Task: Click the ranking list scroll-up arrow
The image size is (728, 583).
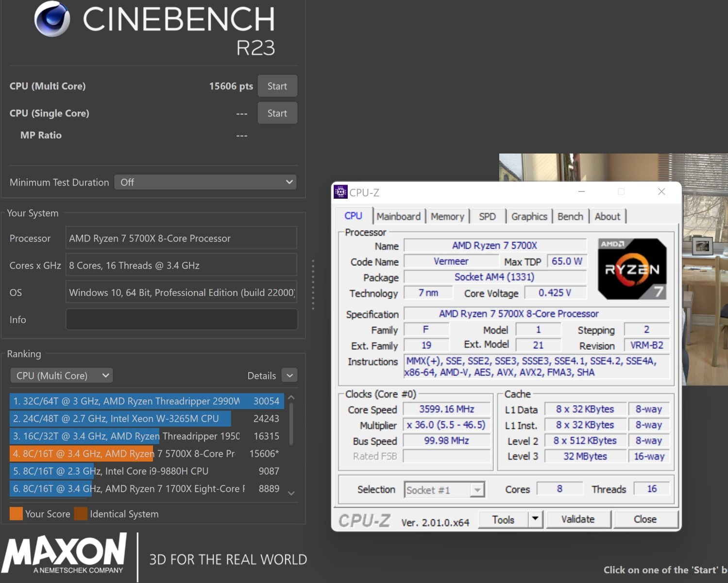Action: click(291, 397)
